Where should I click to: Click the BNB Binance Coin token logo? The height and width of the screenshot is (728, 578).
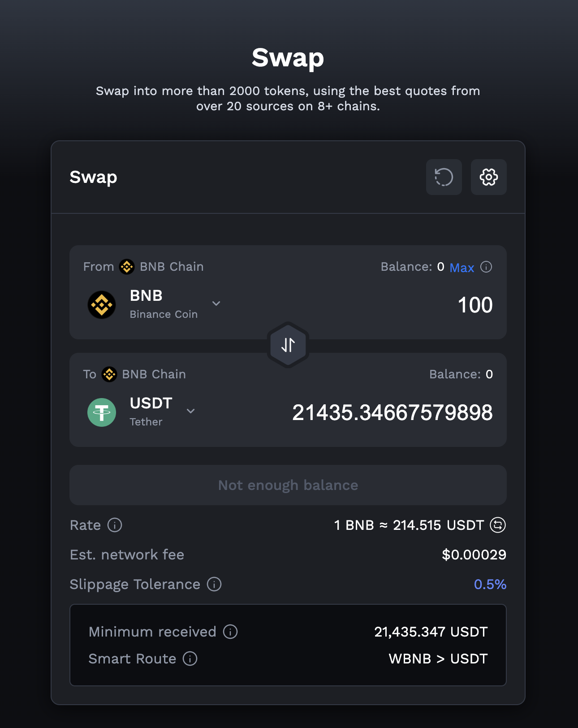102,305
